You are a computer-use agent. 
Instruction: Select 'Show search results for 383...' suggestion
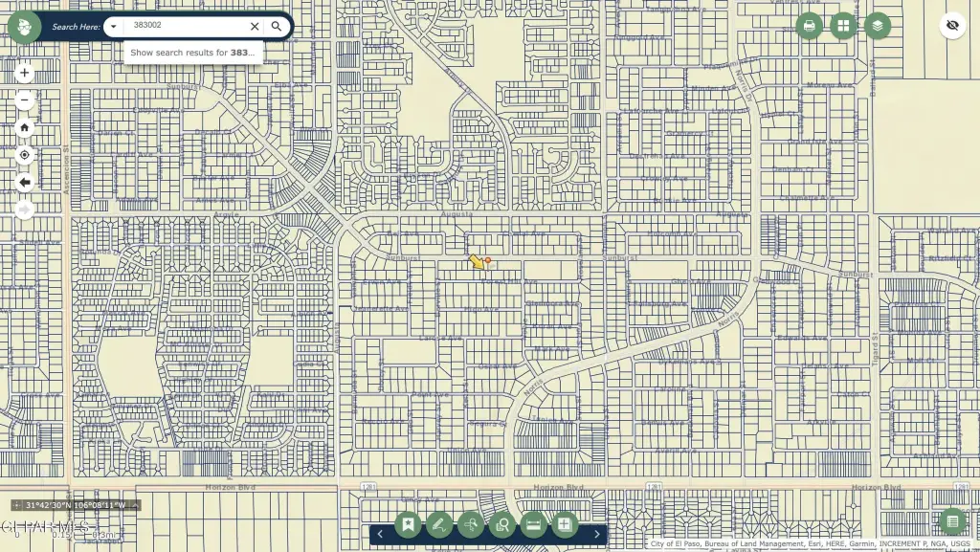192,53
